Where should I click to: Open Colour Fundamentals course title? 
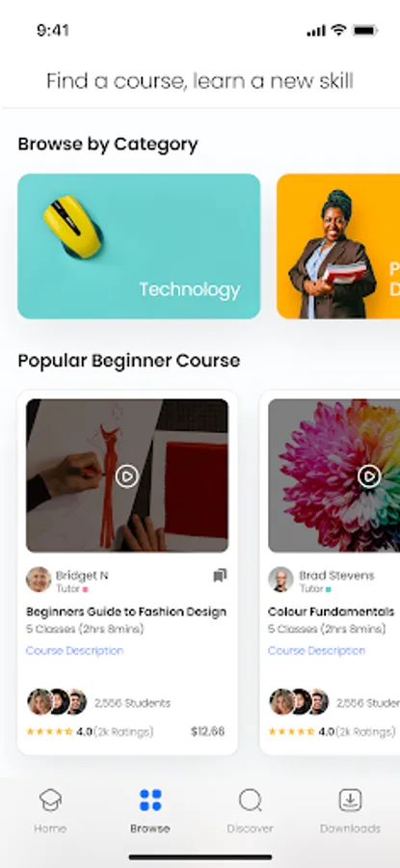[332, 611]
